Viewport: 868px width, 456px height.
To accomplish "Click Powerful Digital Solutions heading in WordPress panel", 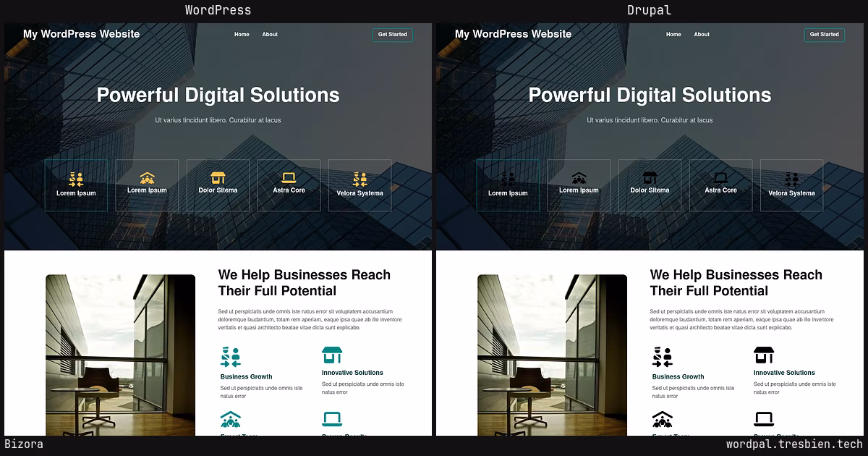I will click(x=218, y=95).
